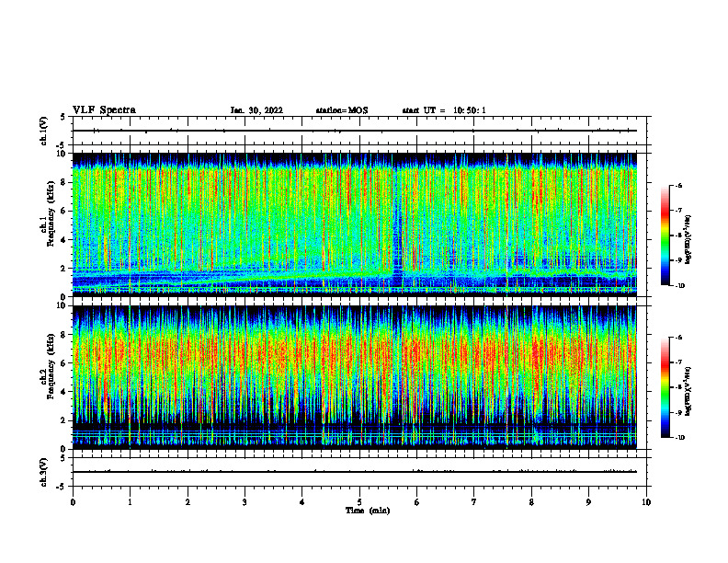Click the "VLF Spectra" plot title
728x563 pixels.
(x=104, y=110)
